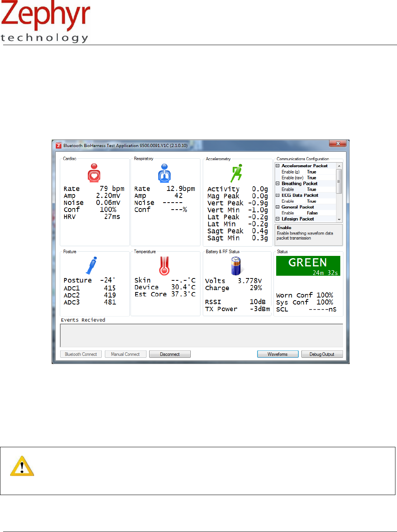Collapse the ECG Data Packet group

pyautogui.click(x=278, y=195)
